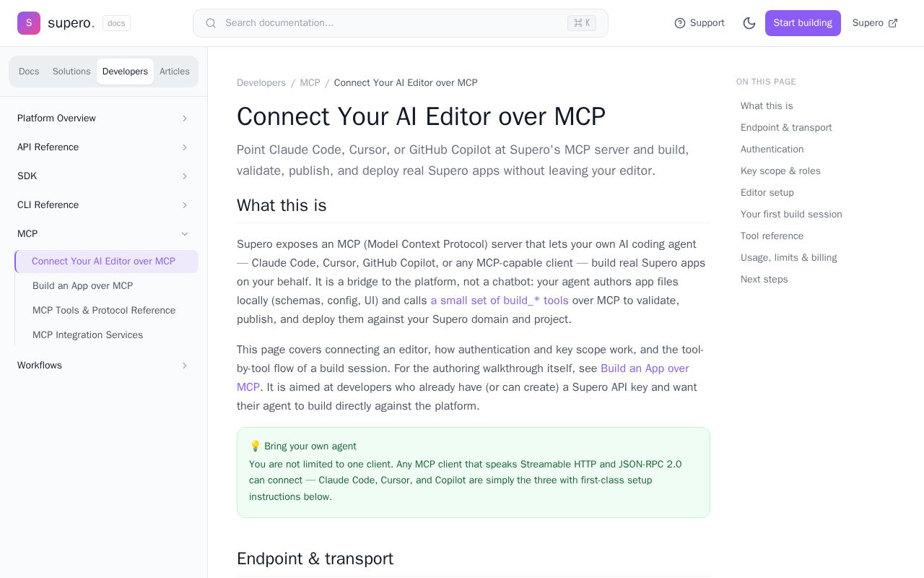The image size is (924, 578).
Task: Jump to Editor setup section
Action: tap(767, 193)
